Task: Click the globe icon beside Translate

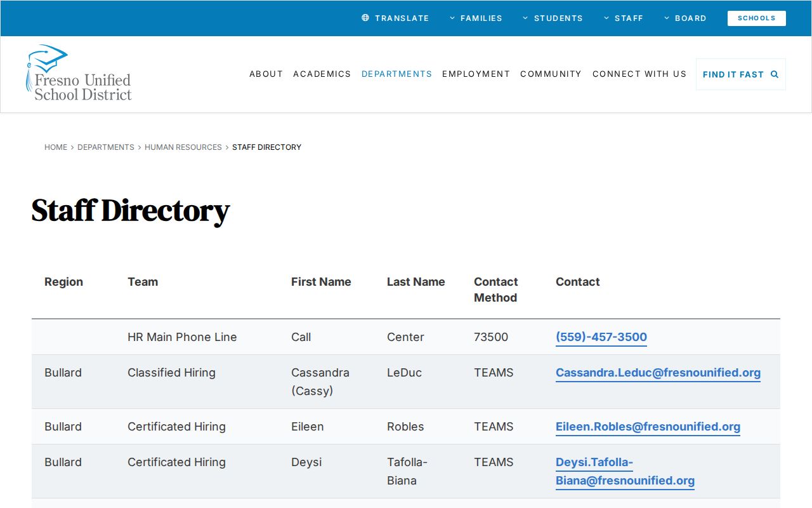Action: (x=365, y=18)
